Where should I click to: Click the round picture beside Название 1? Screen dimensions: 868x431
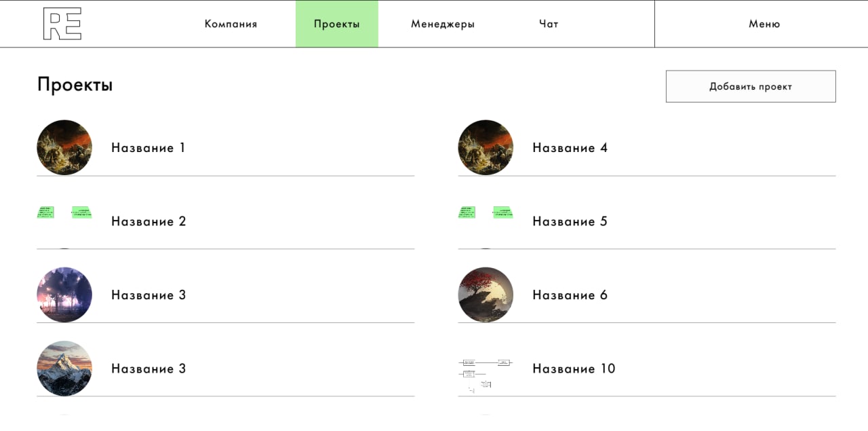[64, 147]
